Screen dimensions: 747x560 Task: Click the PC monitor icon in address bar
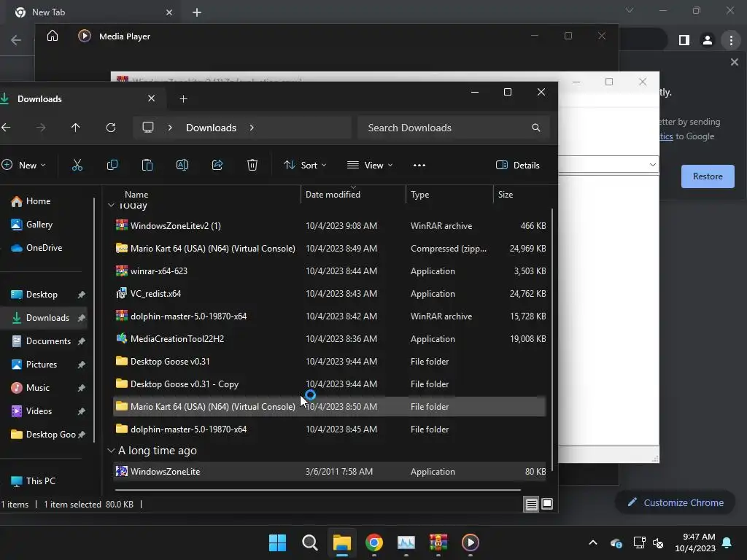pos(148,128)
